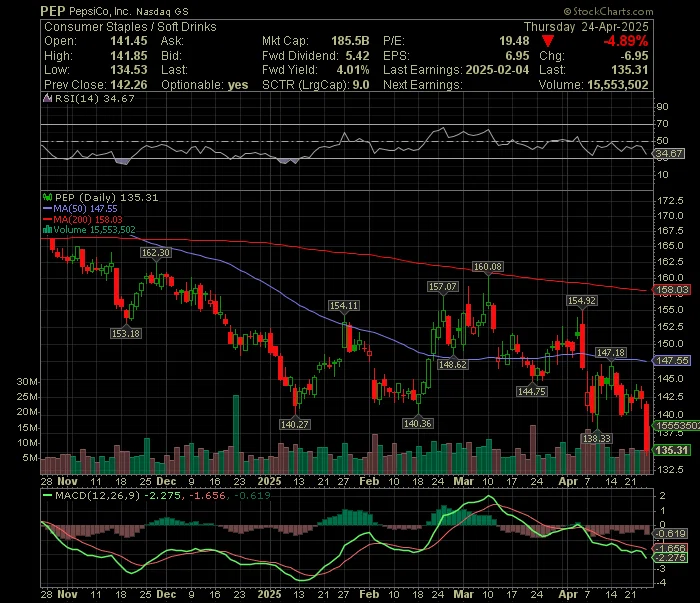Click the 148.62 price low label
Viewport: 700px width, 603px height.
tap(453, 365)
